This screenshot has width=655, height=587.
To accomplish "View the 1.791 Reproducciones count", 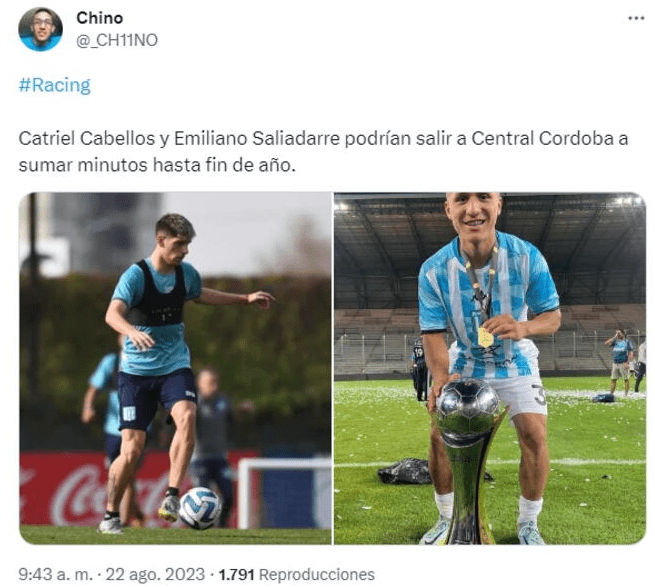I will pyautogui.click(x=297, y=574).
